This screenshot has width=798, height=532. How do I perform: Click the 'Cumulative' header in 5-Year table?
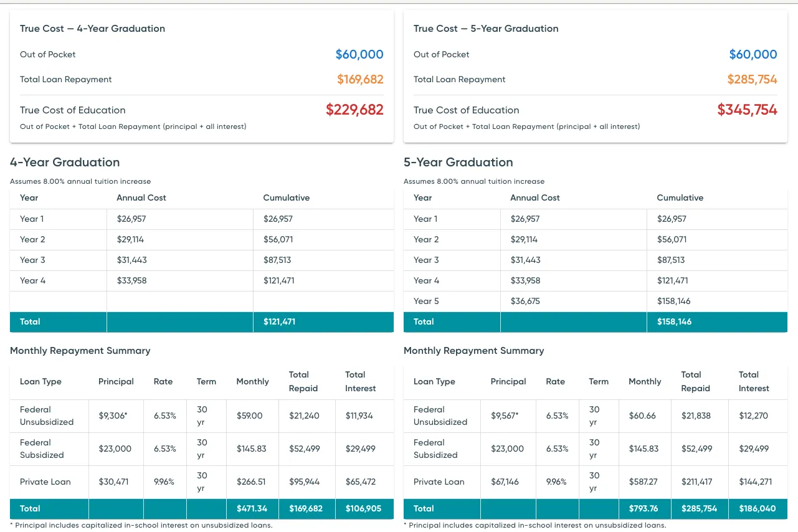point(680,198)
